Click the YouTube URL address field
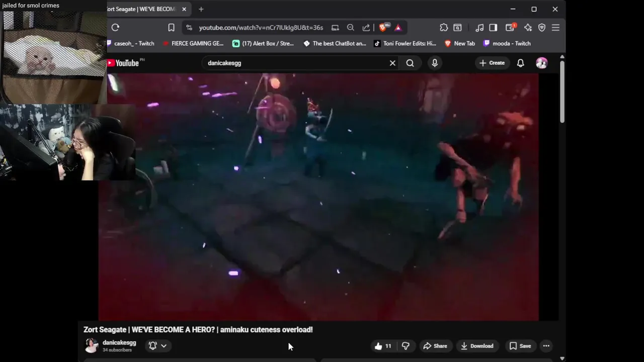 (261, 28)
